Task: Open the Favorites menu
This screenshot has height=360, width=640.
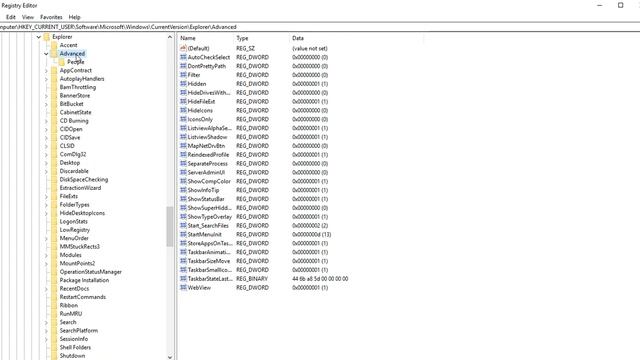Action: pyautogui.click(x=51, y=17)
